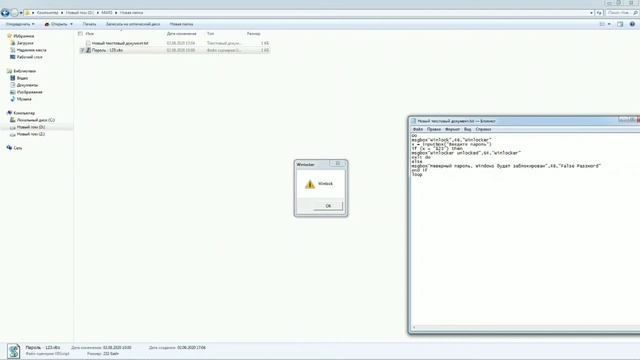The height and width of the screenshot is (360, 640).
Task: Click the Пароль - 123.vbs script icon
Action: 88,50
